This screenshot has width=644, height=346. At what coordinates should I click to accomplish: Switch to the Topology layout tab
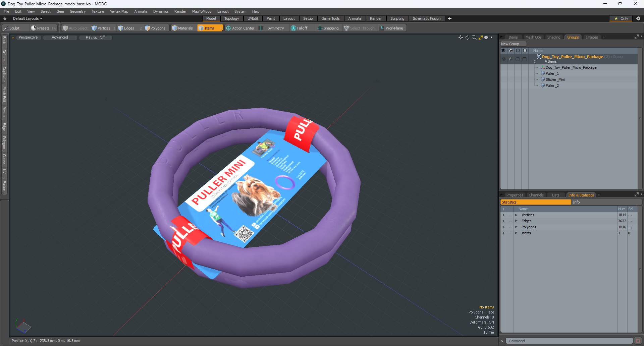click(x=231, y=19)
